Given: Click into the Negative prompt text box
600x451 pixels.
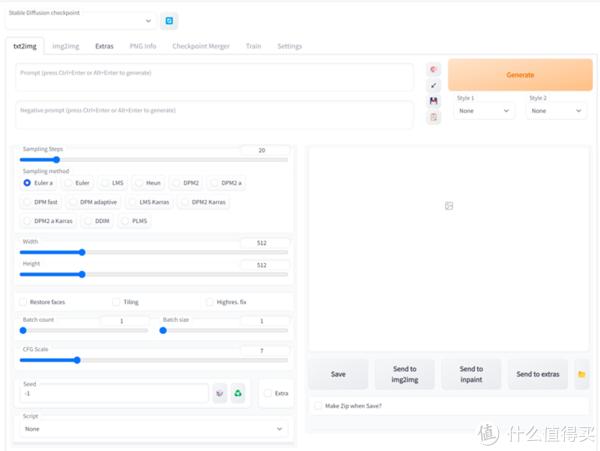Looking at the screenshot, I should coord(214,115).
